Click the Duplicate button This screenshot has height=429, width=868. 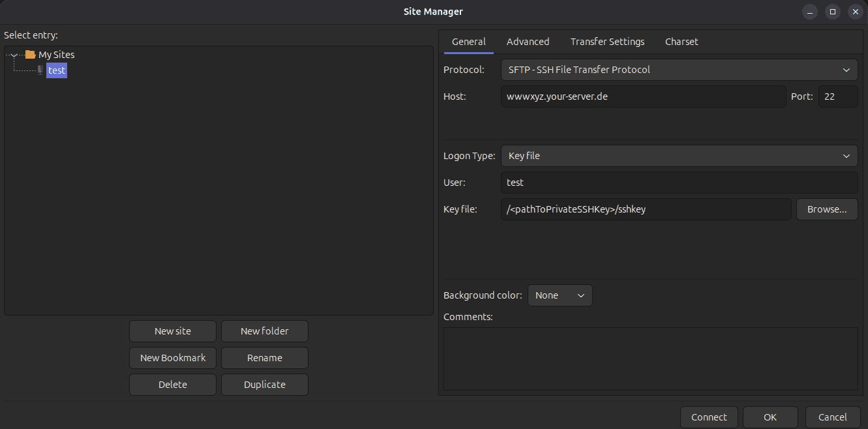click(264, 385)
